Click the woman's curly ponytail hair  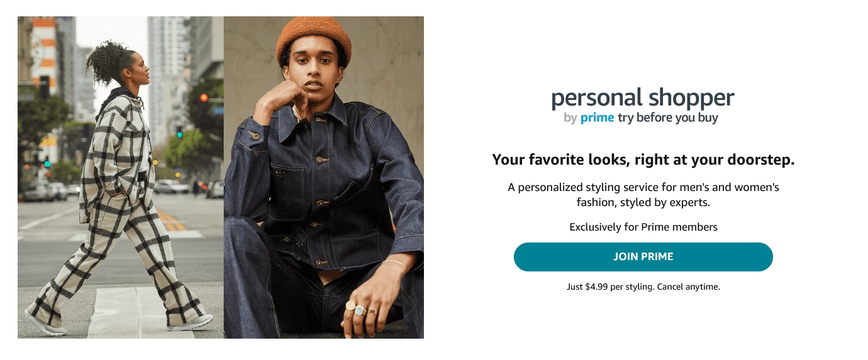pos(106,62)
